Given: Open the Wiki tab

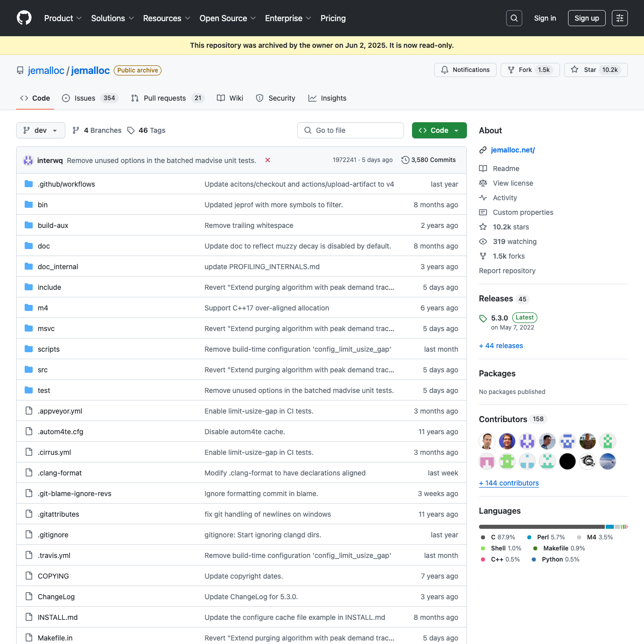Looking at the screenshot, I should click(x=230, y=98).
